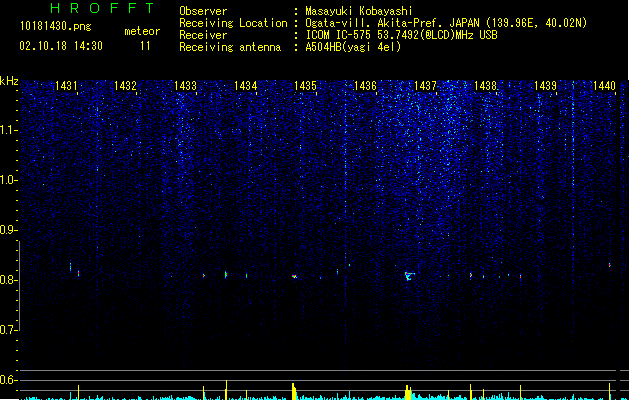This screenshot has height=400, width=629.
Task: Click the 1438 time axis label
Action: pos(485,86)
